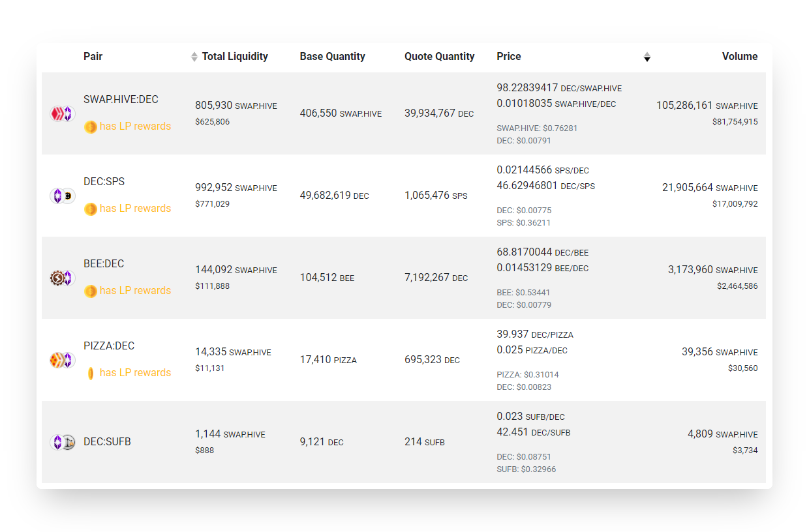Viewport: 809px width, 532px height.
Task: Click 'has LP rewards' under SWAP.HIVE:DEC
Action: (135, 126)
